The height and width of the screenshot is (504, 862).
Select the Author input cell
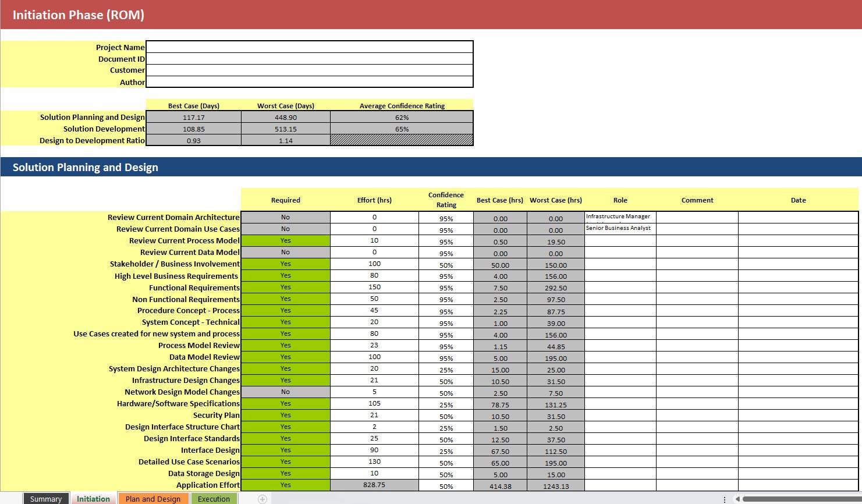(310, 82)
